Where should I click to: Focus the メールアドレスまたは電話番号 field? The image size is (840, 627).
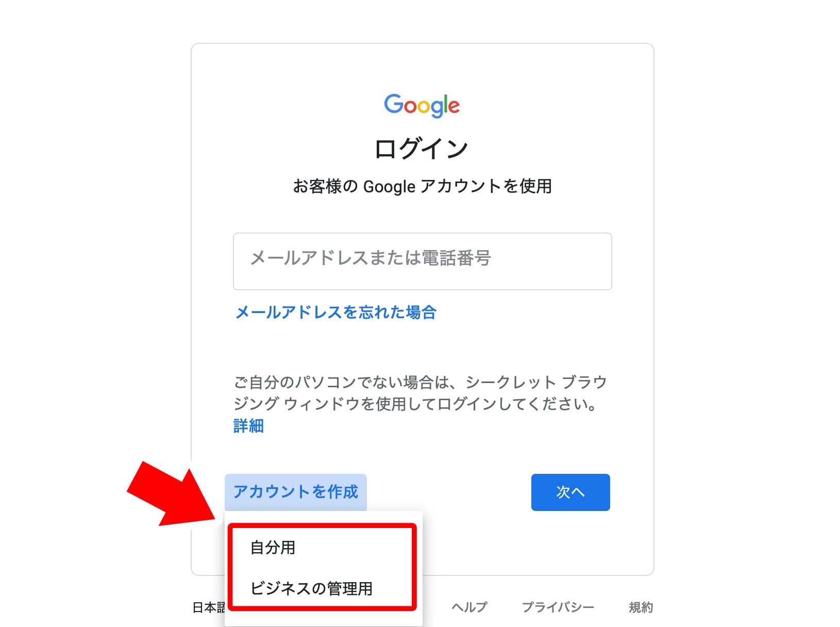click(x=422, y=261)
